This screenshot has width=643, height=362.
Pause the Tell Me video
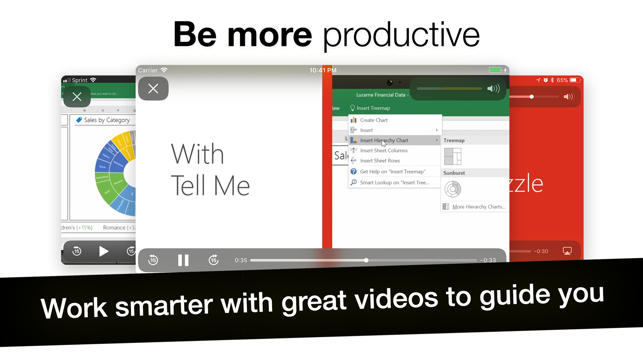183,260
